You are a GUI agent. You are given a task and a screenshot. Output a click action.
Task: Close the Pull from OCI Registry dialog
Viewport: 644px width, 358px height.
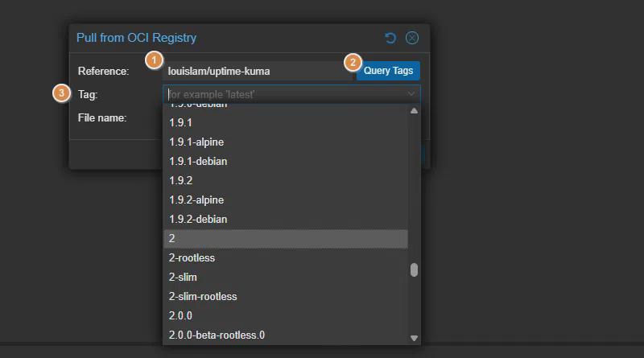pyautogui.click(x=412, y=38)
